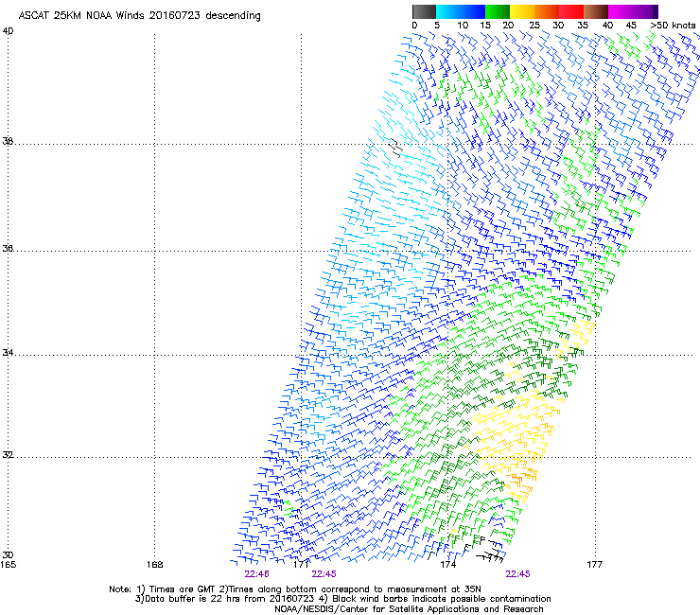700x615 pixels.
Task: Click the longitude axis label '168'
Action: [154, 565]
